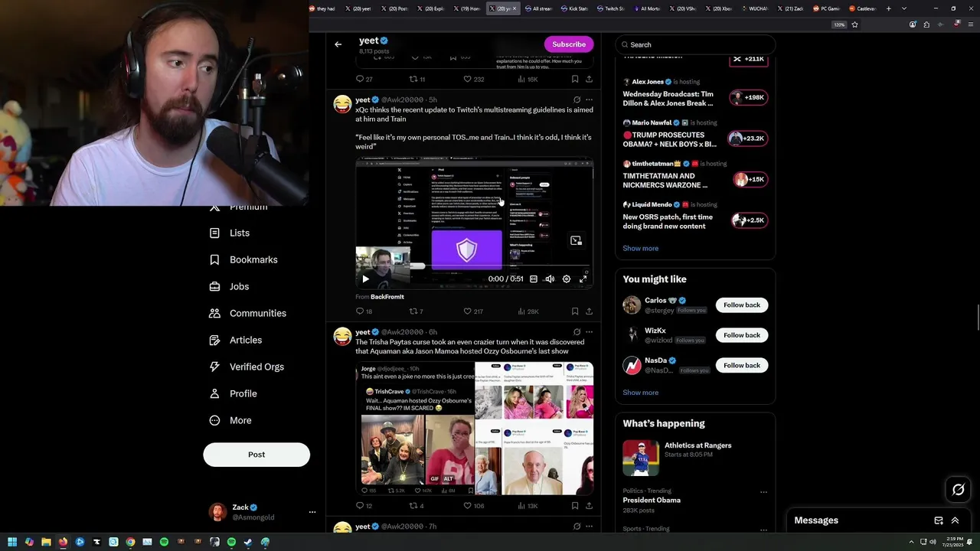Share the Trisha Paytas post

click(589, 506)
